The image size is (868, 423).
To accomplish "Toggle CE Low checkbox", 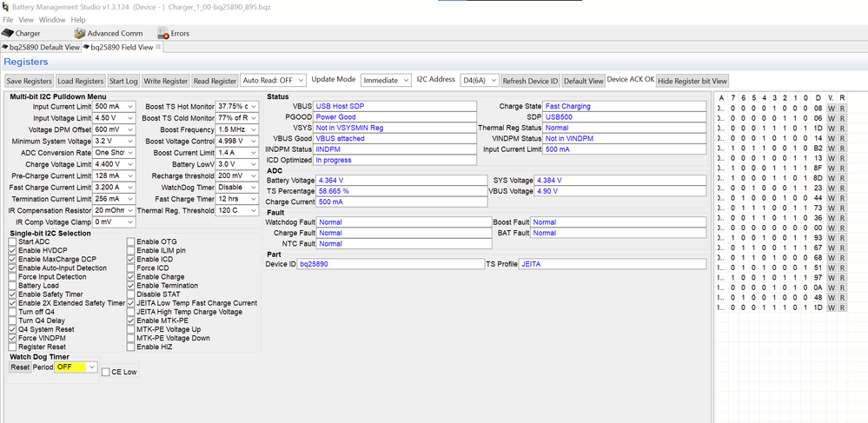I will tap(106, 372).
